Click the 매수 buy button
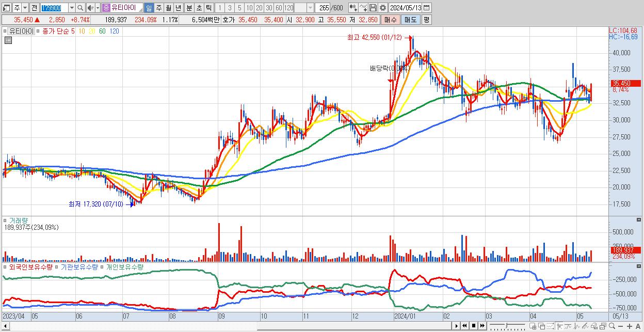This screenshot has height=332, width=644. pos(391,20)
